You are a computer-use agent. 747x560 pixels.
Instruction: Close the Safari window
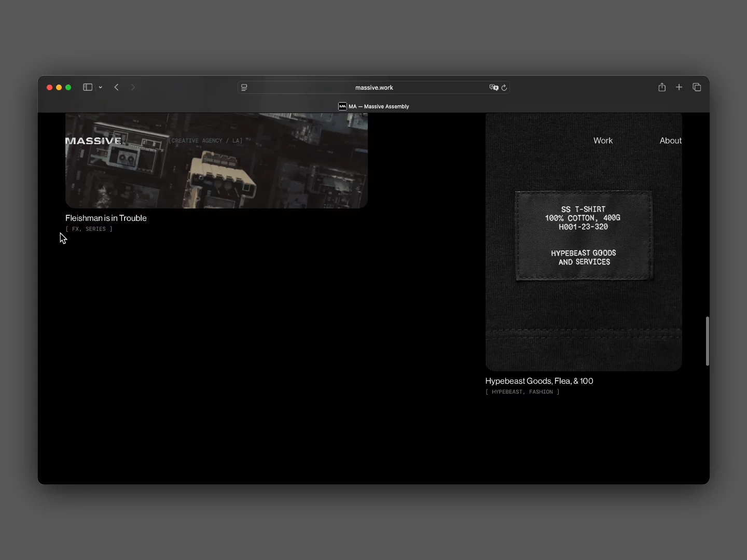coord(50,88)
